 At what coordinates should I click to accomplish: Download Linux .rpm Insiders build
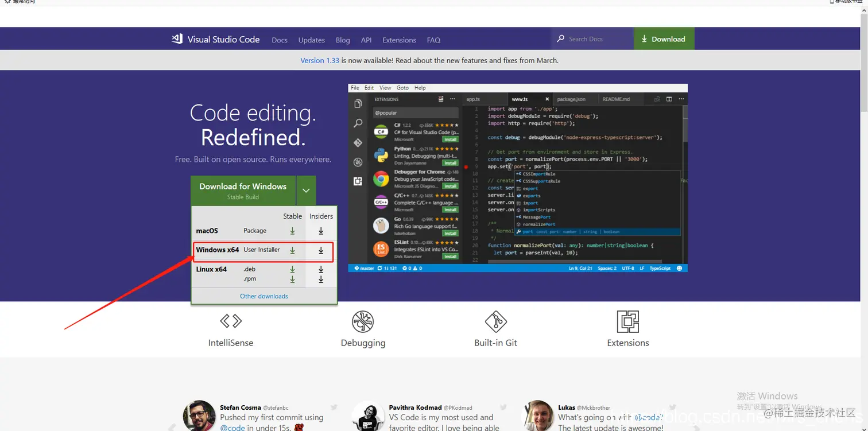[321, 279]
